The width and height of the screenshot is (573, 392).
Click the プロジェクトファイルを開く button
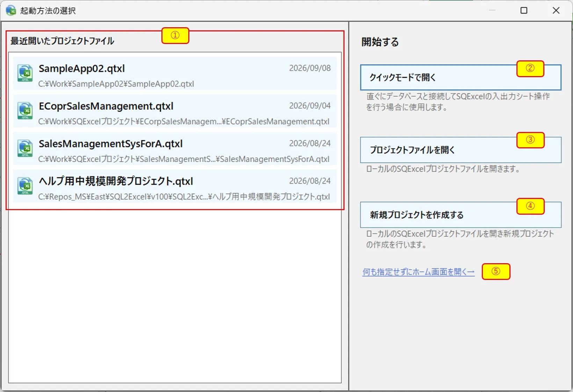coord(460,150)
